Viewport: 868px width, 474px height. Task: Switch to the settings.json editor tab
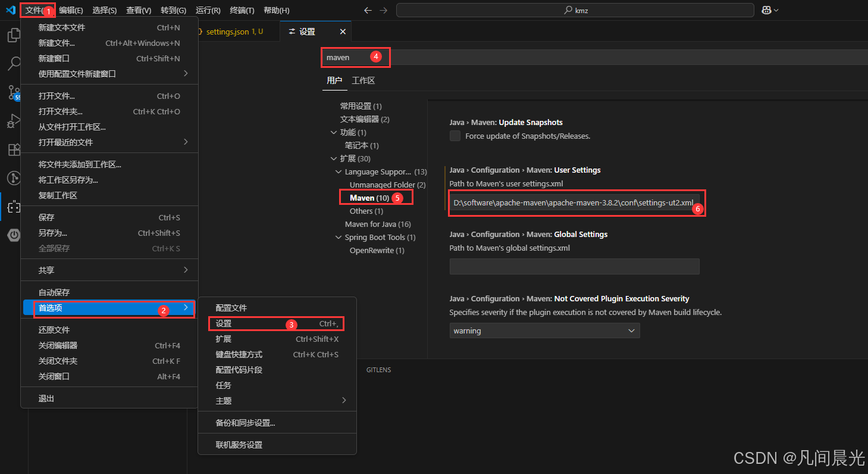pyautogui.click(x=234, y=32)
